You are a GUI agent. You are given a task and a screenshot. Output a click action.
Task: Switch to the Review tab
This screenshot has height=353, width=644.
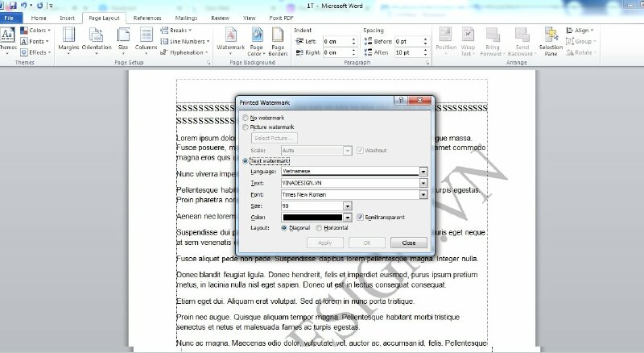[x=220, y=18]
